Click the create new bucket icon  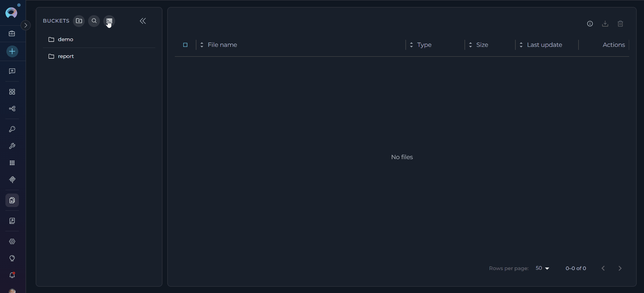[79, 21]
